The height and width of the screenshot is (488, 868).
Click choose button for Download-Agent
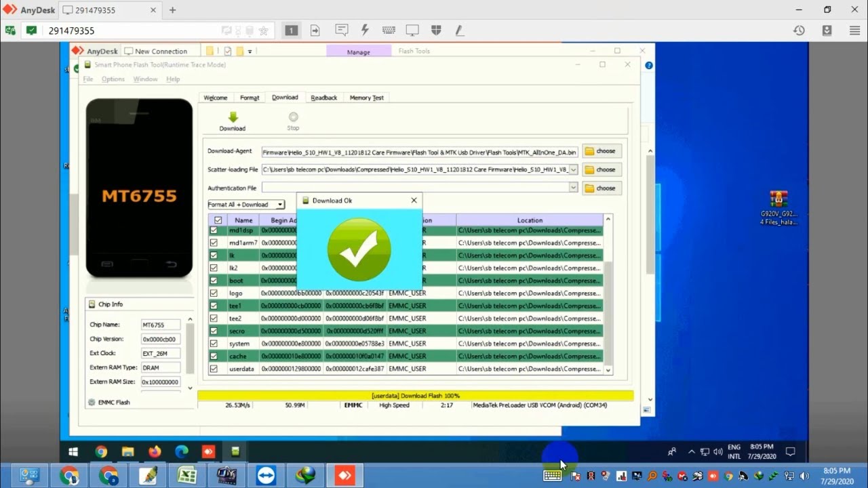coord(601,151)
